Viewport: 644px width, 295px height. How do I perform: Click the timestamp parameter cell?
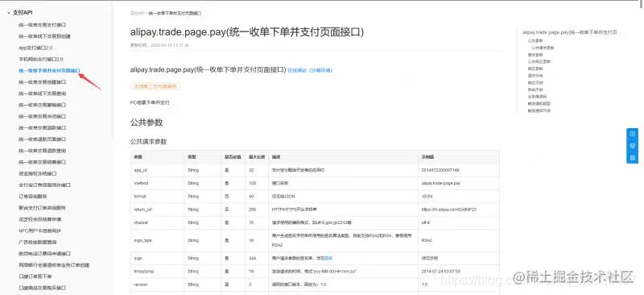[158, 272]
